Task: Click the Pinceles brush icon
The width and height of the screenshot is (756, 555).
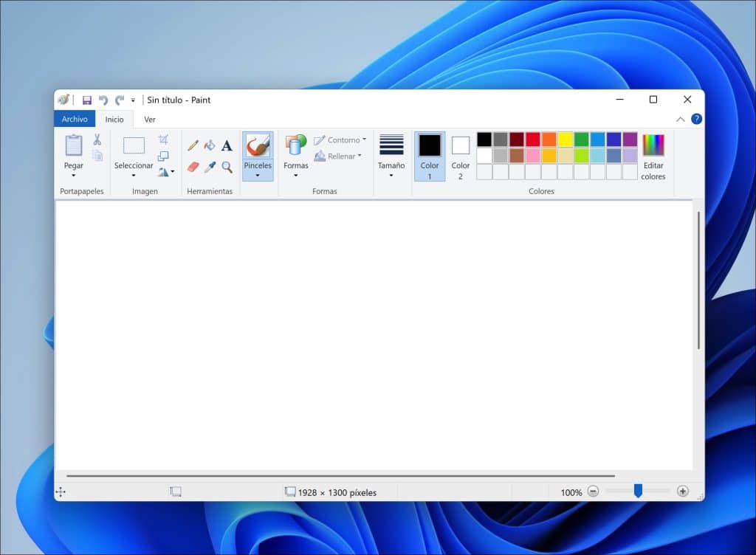Action: (258, 146)
